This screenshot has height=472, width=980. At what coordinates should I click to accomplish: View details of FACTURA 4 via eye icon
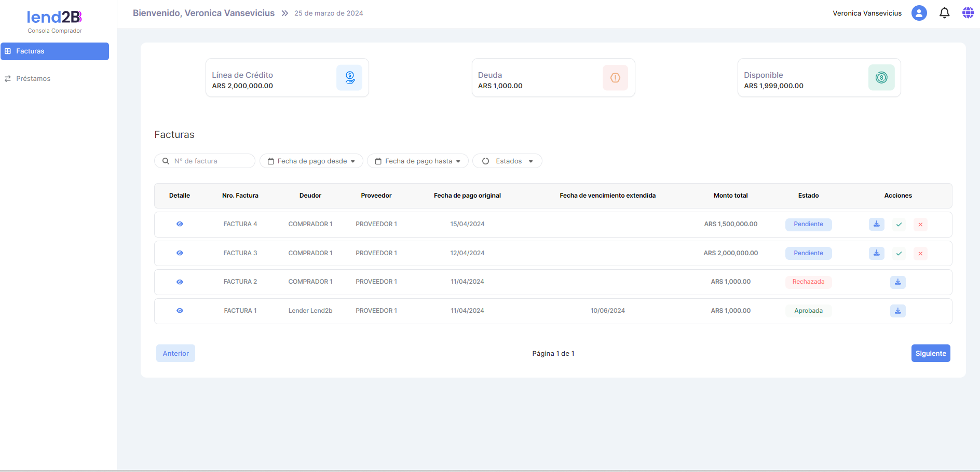[180, 224]
